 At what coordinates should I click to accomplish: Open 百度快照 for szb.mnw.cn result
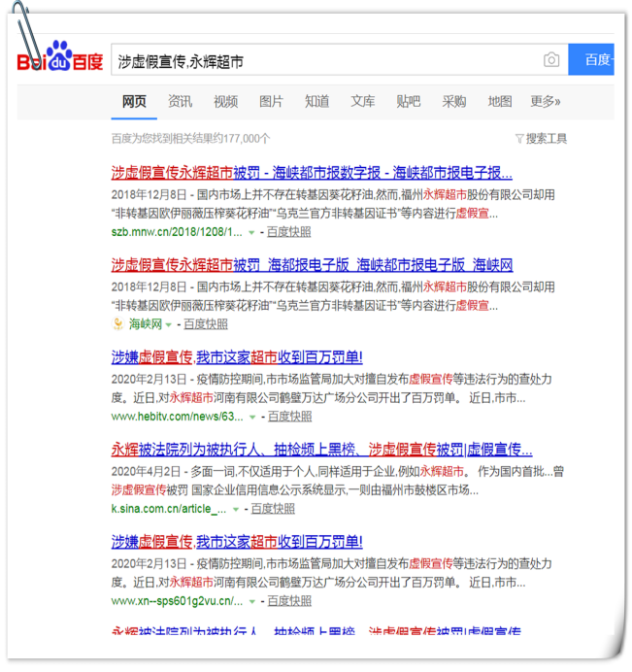click(x=288, y=232)
